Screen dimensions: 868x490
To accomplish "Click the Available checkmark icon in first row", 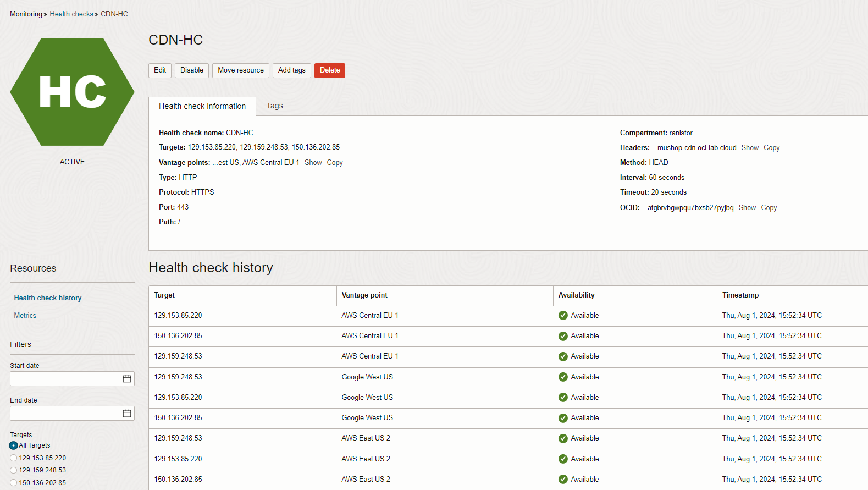I will click(x=563, y=316).
